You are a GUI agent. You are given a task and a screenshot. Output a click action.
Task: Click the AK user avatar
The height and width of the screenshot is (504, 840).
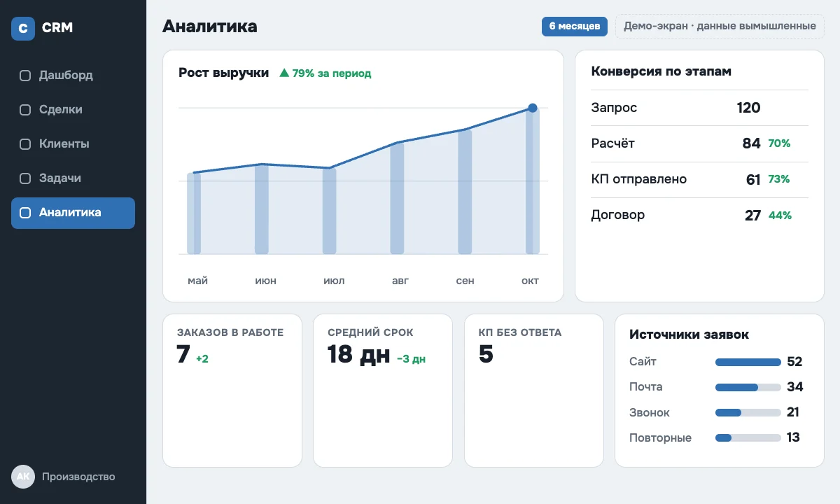click(23, 477)
